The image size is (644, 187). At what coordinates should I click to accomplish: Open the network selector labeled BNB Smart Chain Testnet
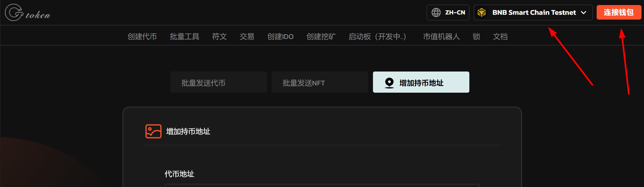[533, 12]
